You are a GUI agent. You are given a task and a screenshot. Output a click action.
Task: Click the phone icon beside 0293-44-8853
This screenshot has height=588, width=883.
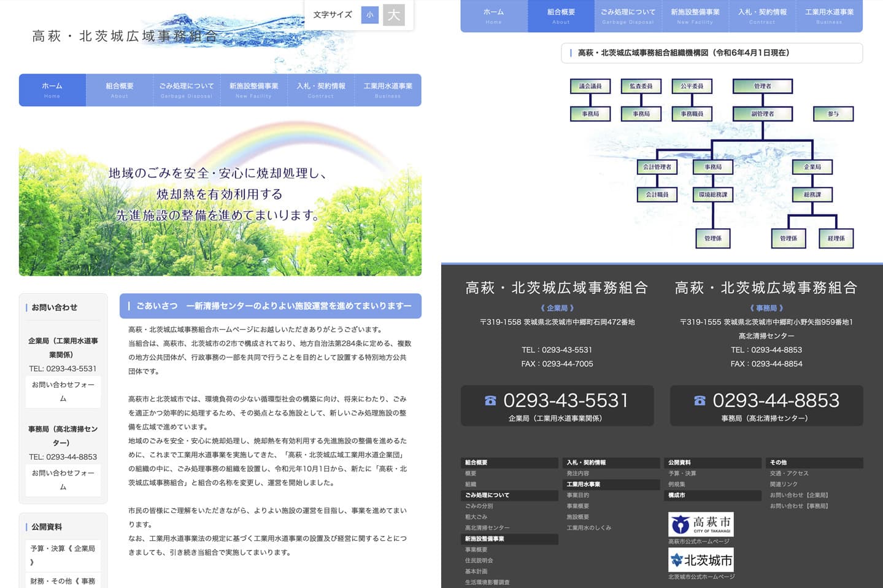point(700,401)
